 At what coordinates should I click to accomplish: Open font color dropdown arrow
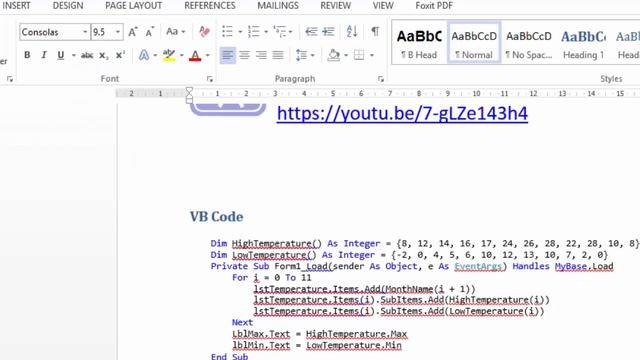pos(208,55)
